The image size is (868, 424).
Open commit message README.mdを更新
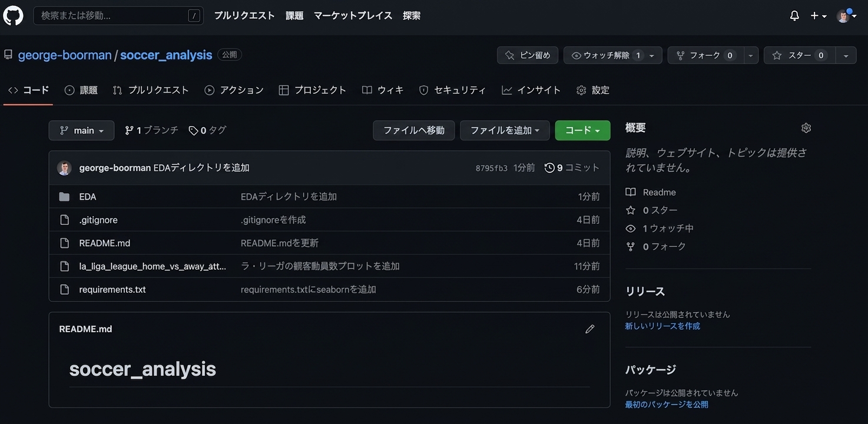coord(280,243)
